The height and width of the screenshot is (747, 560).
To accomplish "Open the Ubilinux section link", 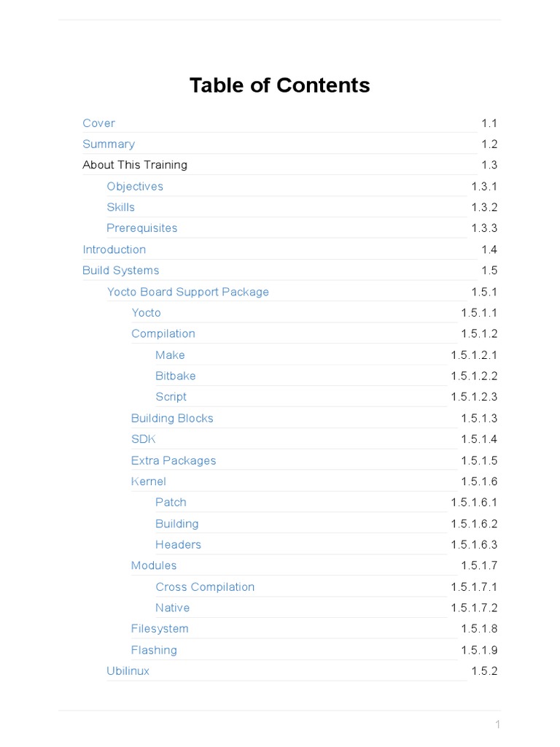I will pyautogui.click(x=128, y=671).
